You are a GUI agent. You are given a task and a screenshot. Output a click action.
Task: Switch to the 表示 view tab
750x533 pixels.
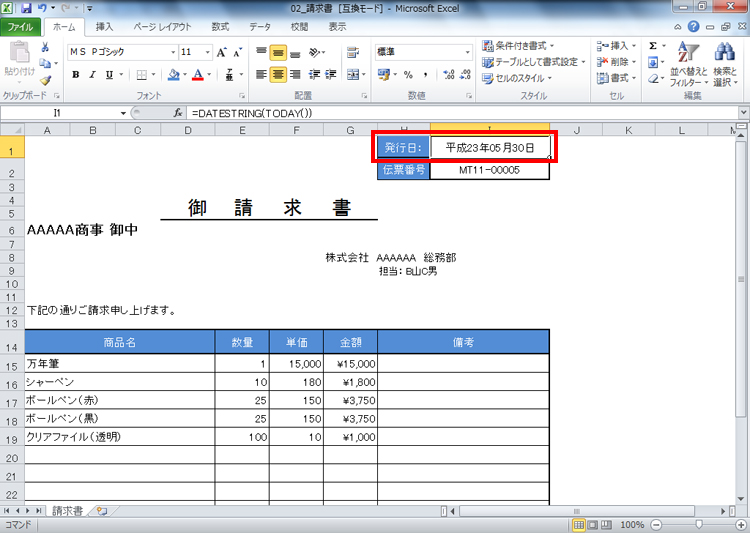tap(337, 27)
